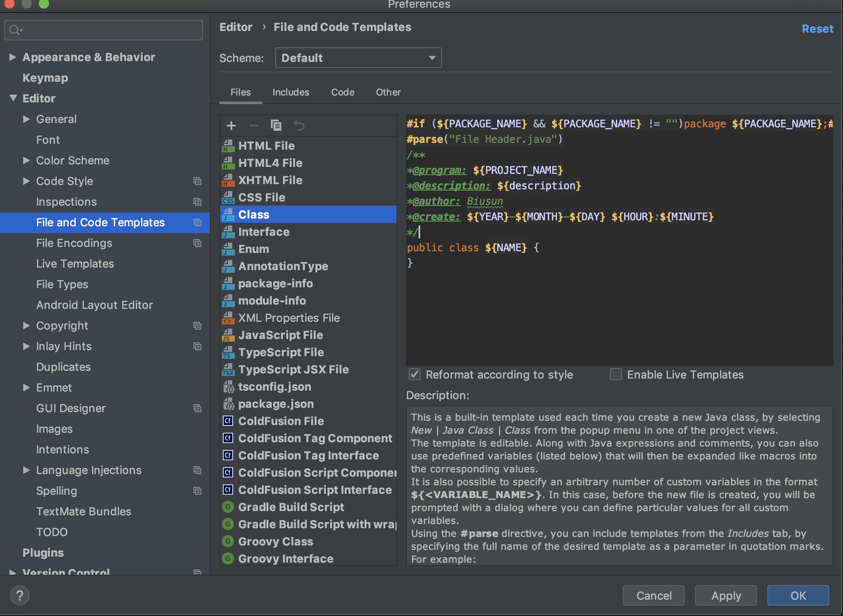This screenshot has height=616, width=843.
Task: Click project-level icon beside Code Style
Action: [x=197, y=181]
